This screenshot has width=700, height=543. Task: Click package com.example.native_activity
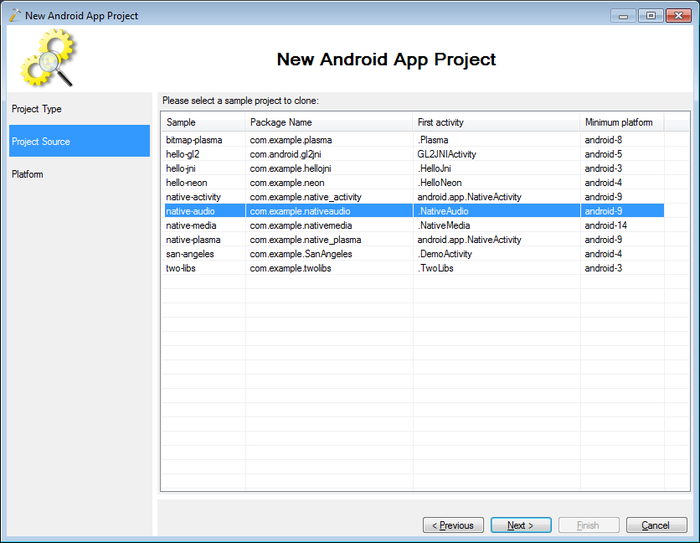pos(305,197)
